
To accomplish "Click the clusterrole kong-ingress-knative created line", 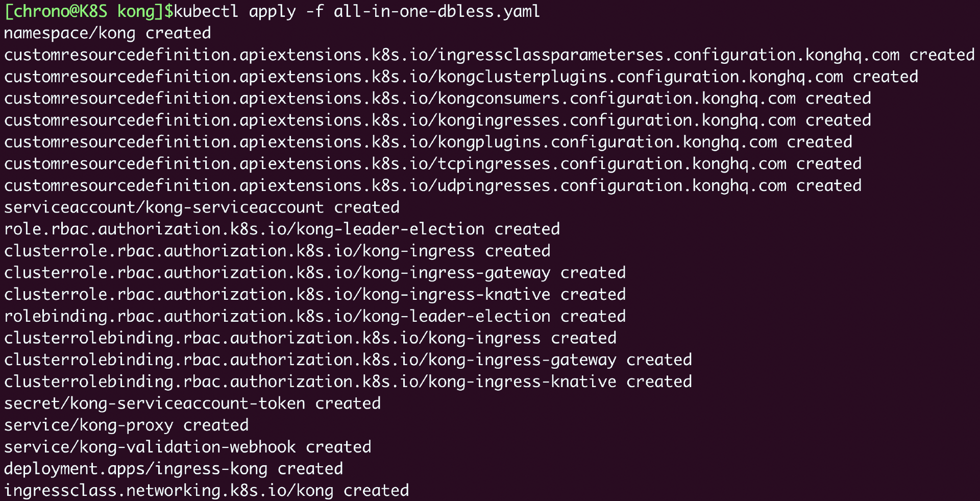I will coord(314,295).
